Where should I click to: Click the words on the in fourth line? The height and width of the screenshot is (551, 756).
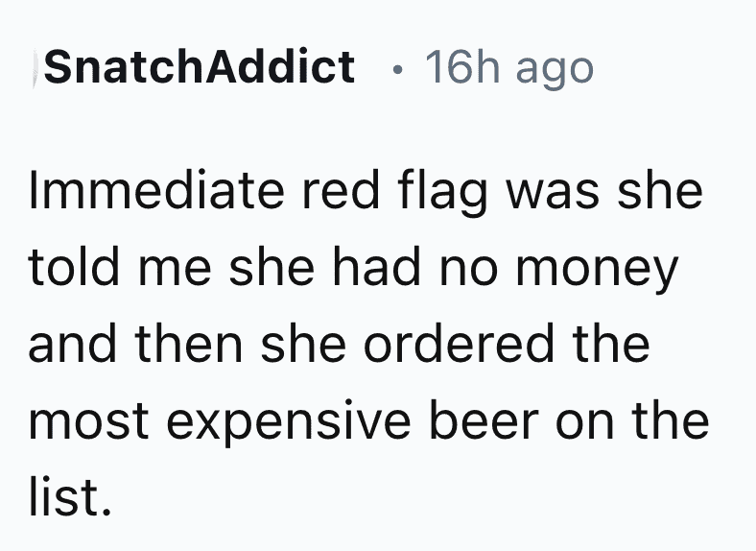tap(632, 419)
